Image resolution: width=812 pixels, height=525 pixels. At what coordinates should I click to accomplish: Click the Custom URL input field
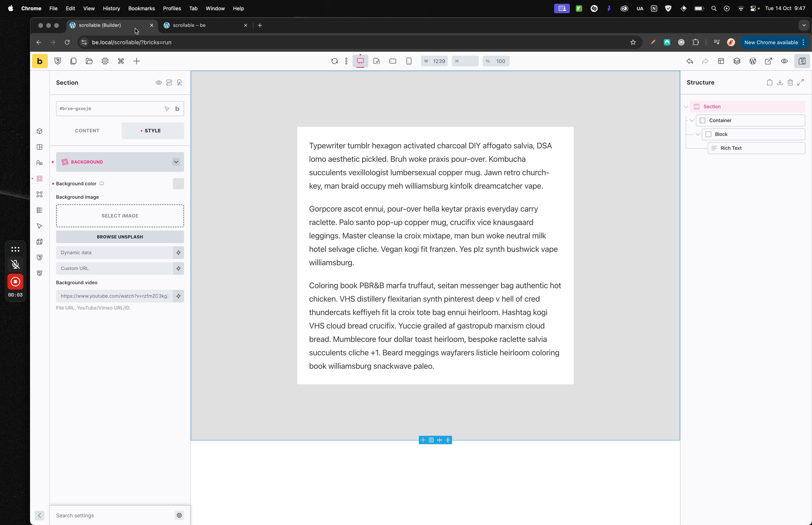point(115,268)
